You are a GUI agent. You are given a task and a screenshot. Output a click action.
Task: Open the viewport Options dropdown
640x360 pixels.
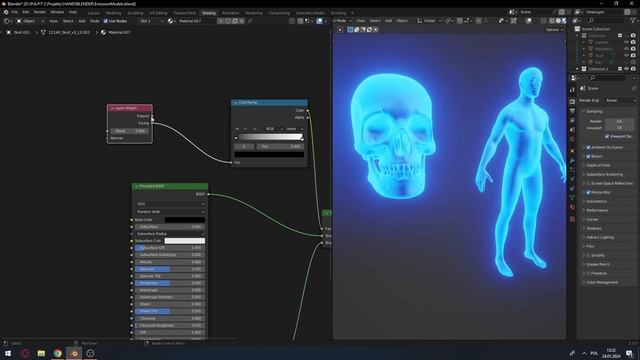point(554,30)
